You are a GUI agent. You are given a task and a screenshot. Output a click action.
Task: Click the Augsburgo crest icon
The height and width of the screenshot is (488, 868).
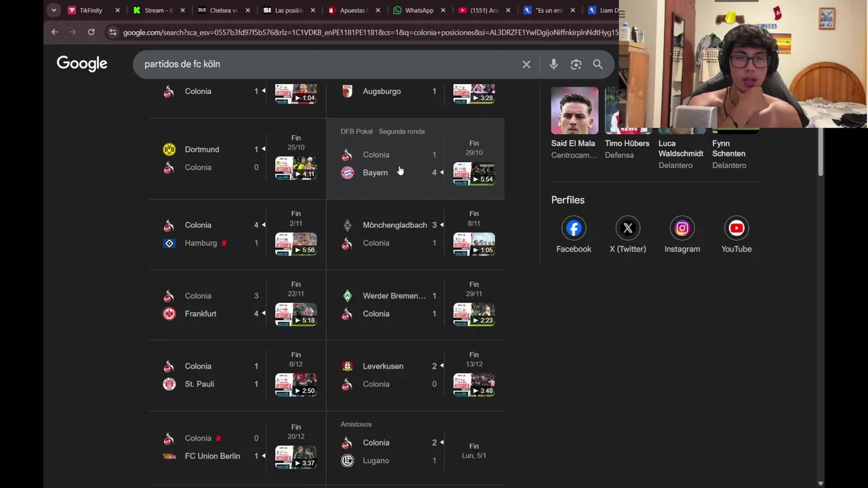[347, 91]
